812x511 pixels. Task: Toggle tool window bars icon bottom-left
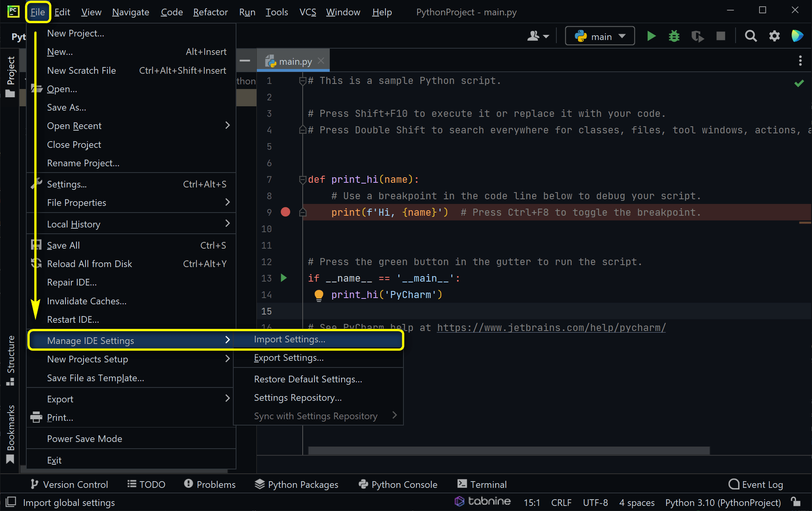point(11,502)
